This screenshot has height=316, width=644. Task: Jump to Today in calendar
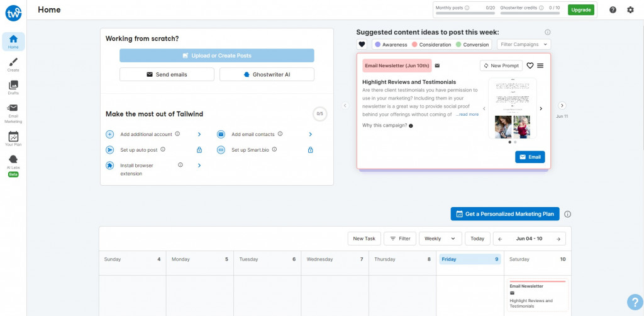click(477, 239)
